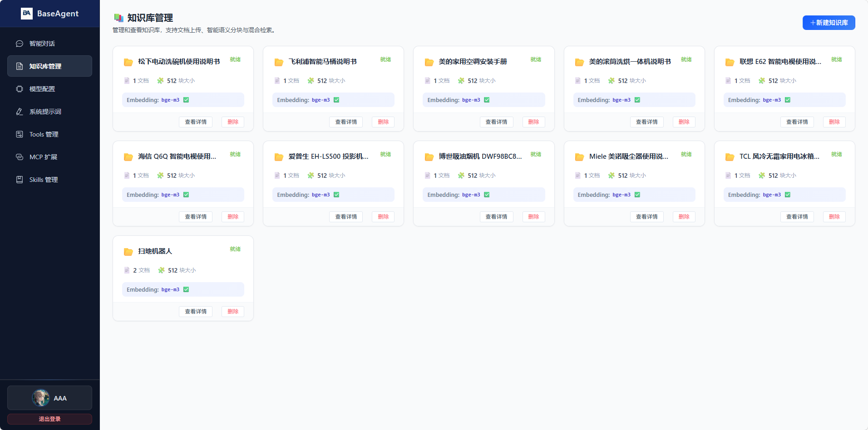Screen dimensions: 868x430
Task: Click the 知识库管理 document icon in sidebar
Action: click(20, 66)
